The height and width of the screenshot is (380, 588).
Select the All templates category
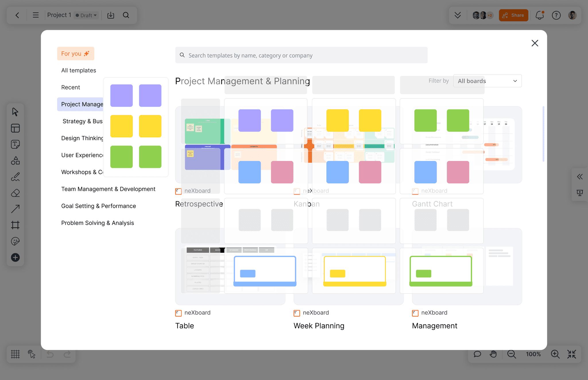[79, 70]
